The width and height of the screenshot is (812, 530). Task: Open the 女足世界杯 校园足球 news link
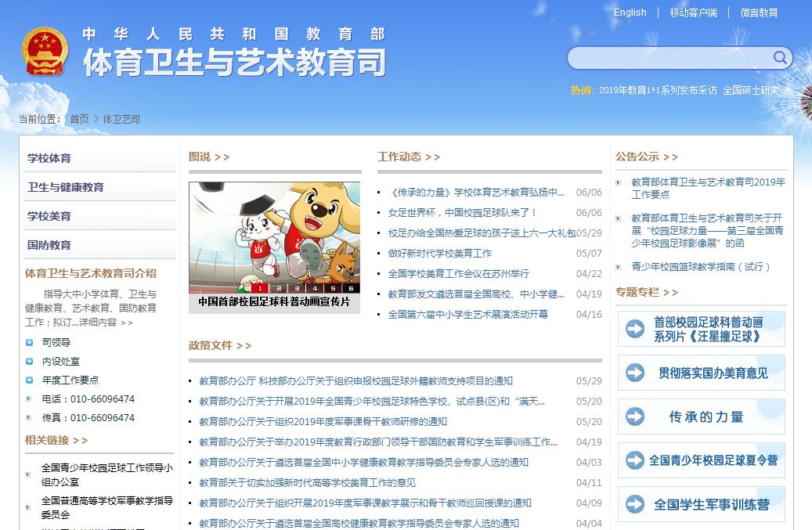463,213
